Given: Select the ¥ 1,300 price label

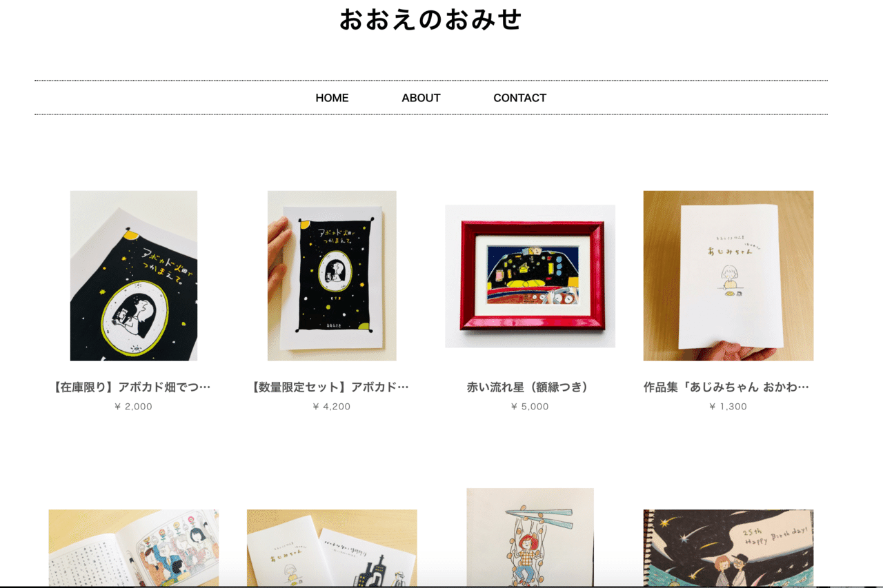Looking at the screenshot, I should [x=728, y=407].
